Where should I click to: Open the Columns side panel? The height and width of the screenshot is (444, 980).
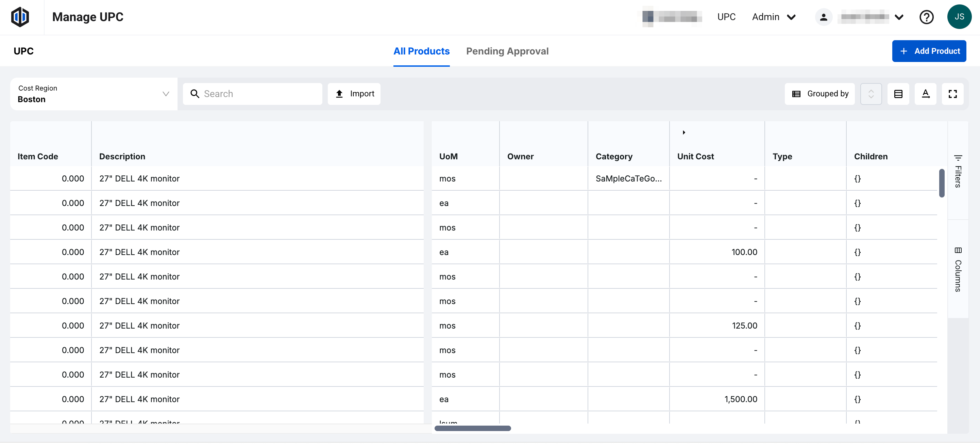(x=958, y=270)
